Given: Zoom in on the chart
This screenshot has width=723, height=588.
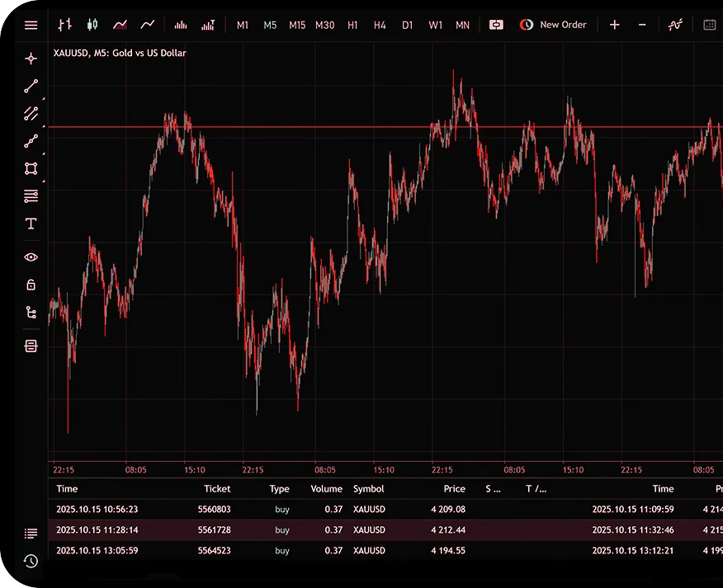Looking at the screenshot, I should click(615, 25).
